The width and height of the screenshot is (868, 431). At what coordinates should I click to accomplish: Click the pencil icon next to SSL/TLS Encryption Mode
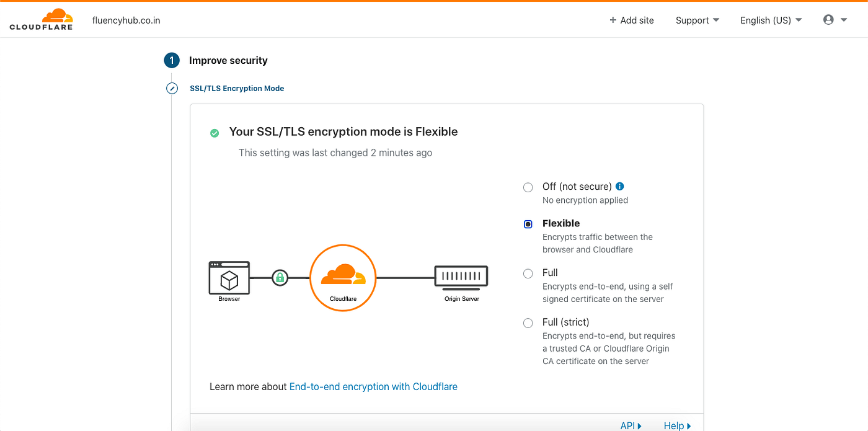pyautogui.click(x=172, y=88)
